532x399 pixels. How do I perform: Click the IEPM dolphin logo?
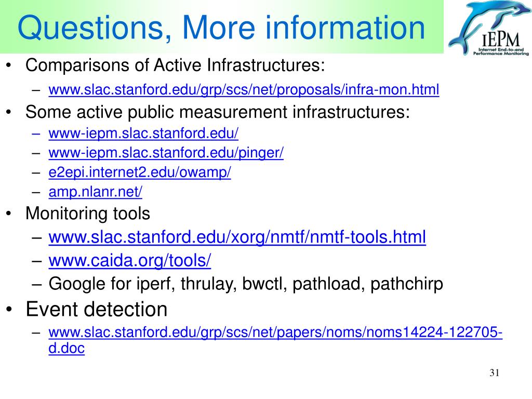click(489, 28)
